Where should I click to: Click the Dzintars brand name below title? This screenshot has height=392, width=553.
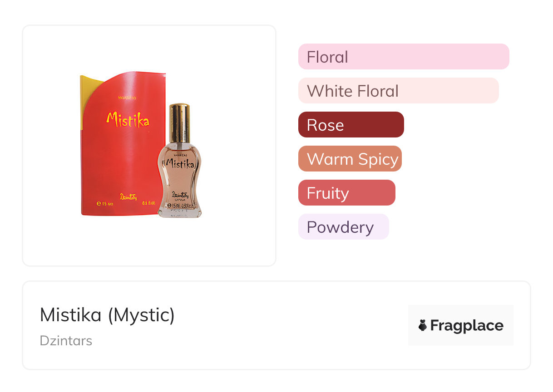[66, 340]
